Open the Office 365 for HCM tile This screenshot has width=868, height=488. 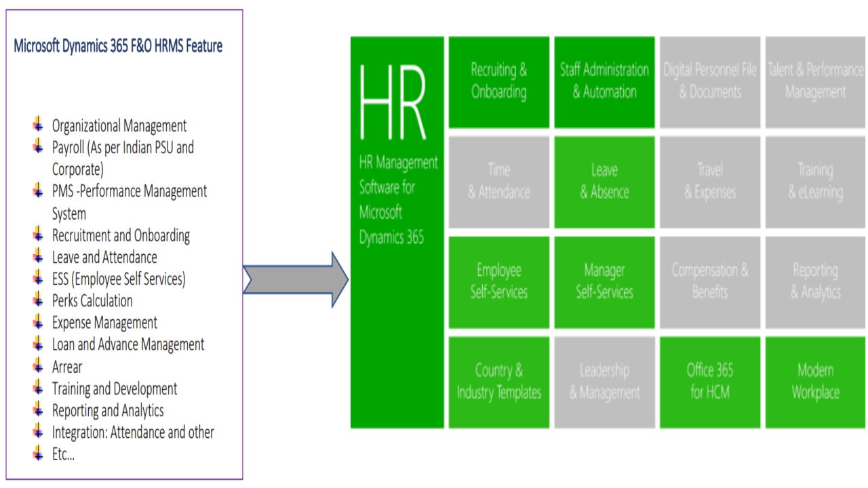pyautogui.click(x=710, y=382)
